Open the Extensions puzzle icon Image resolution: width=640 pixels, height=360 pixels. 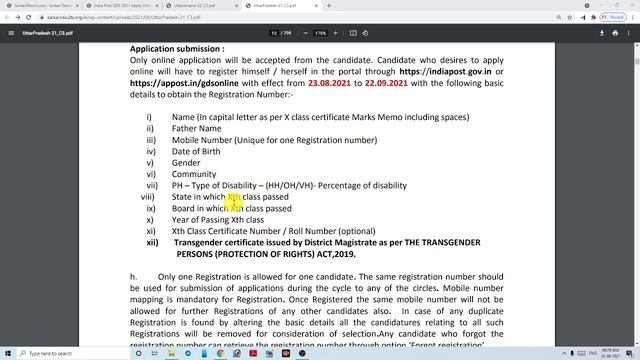593,18
